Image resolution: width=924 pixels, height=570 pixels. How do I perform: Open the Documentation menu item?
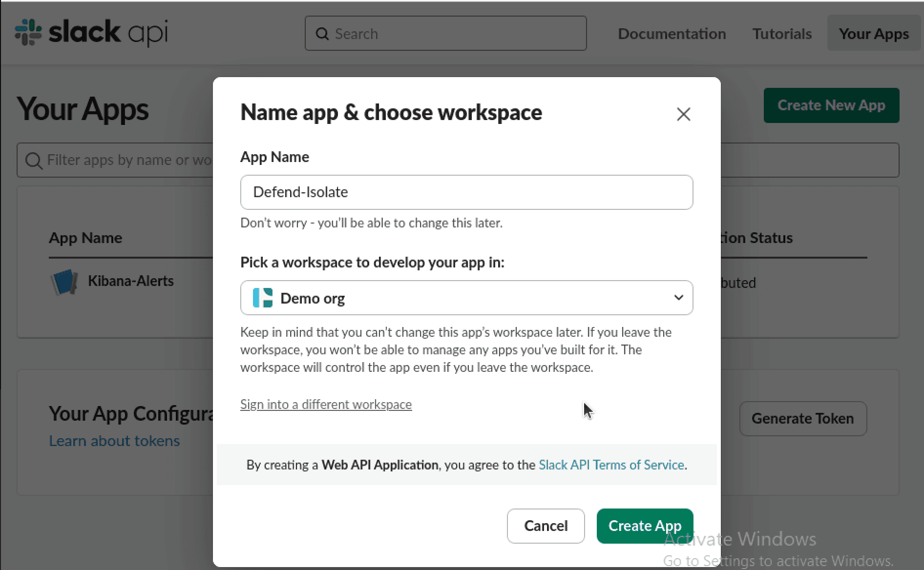(x=672, y=34)
